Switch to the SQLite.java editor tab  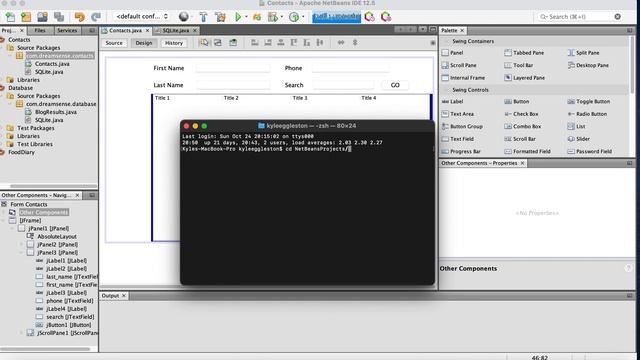tap(176, 31)
